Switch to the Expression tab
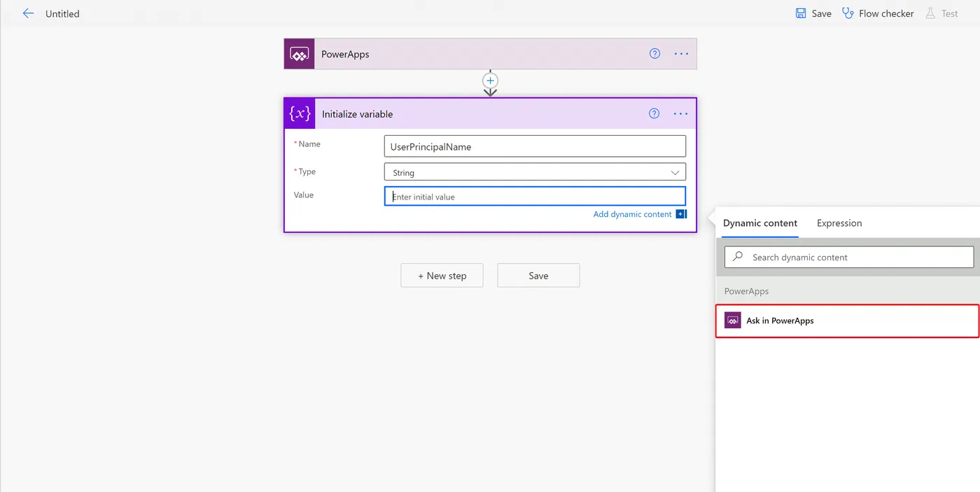This screenshot has height=492, width=980. [x=839, y=223]
